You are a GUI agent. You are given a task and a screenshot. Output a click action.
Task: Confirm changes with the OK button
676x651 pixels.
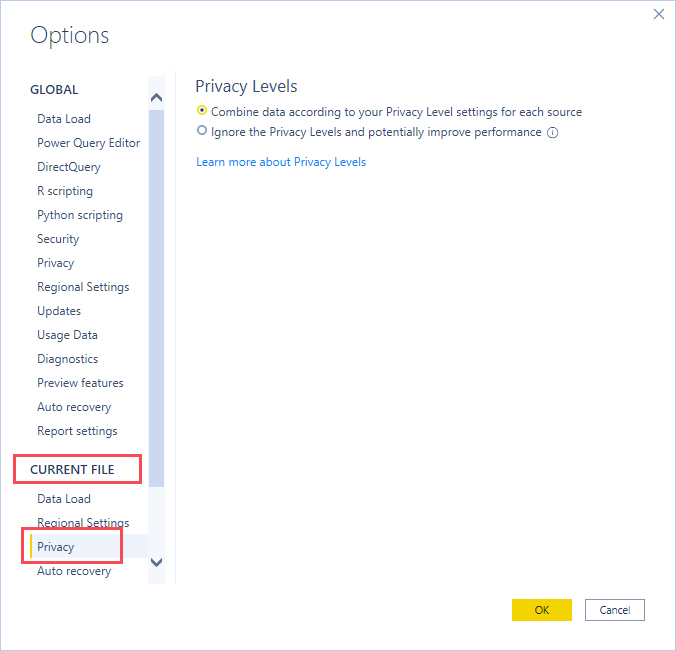pyautogui.click(x=541, y=610)
